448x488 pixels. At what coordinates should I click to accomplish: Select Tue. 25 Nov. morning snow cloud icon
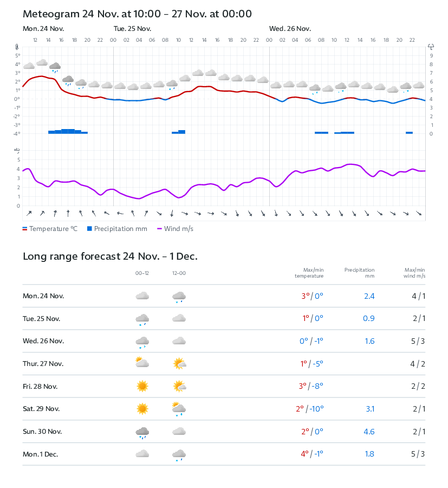click(142, 319)
